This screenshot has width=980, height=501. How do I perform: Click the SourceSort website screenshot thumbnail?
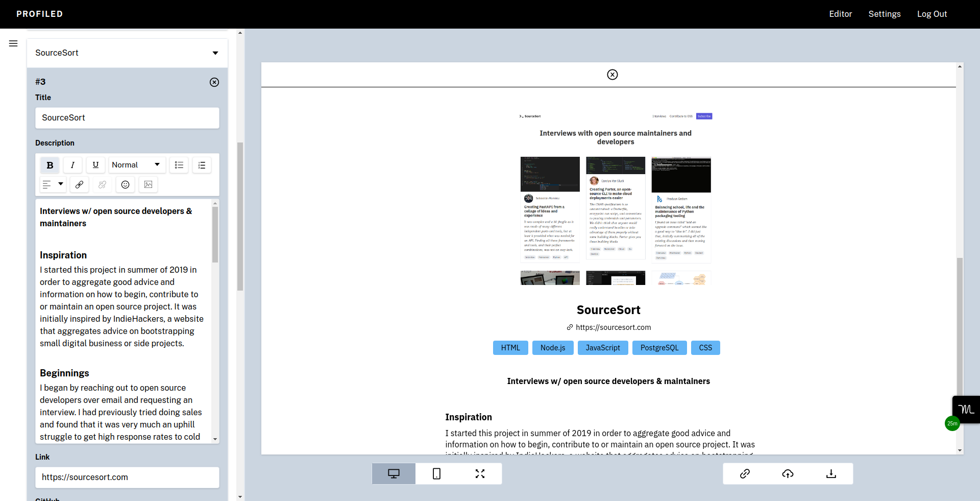click(616, 198)
